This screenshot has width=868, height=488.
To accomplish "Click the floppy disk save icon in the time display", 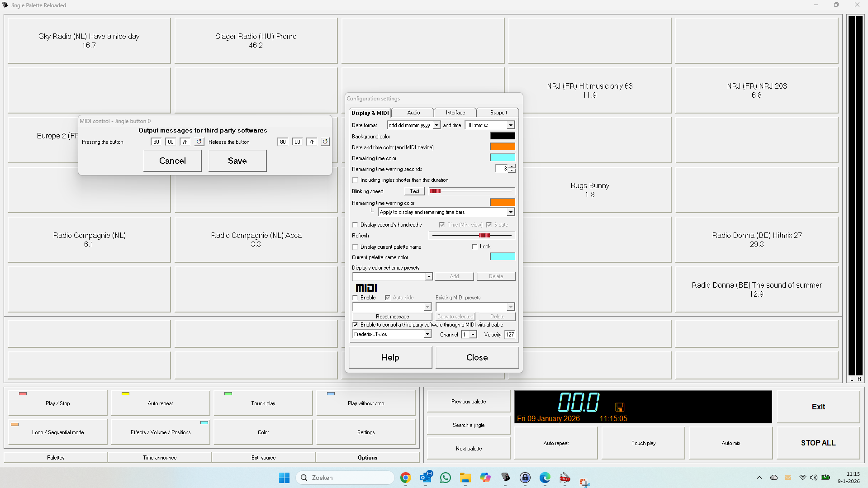I will (620, 406).
